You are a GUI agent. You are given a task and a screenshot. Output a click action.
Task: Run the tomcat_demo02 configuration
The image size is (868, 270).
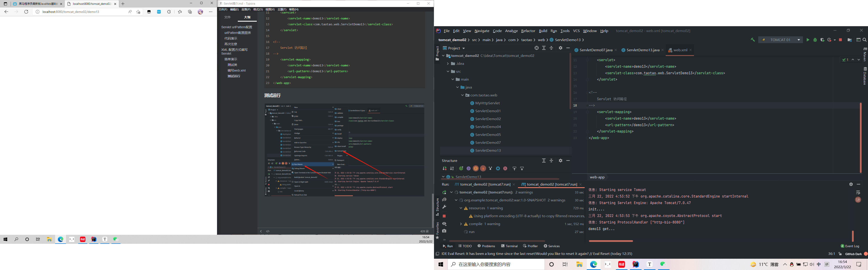(808, 40)
